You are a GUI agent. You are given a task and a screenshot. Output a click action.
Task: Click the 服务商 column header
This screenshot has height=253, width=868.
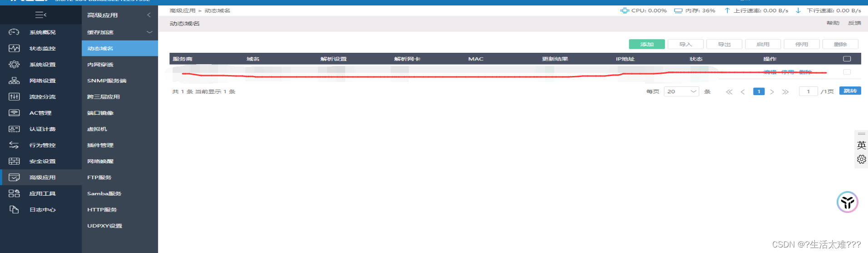pyautogui.click(x=183, y=59)
